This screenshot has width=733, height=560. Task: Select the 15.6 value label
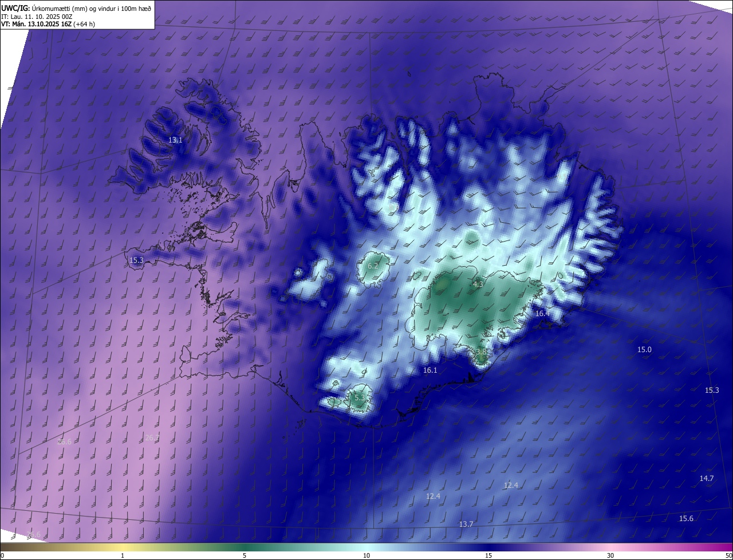click(686, 518)
